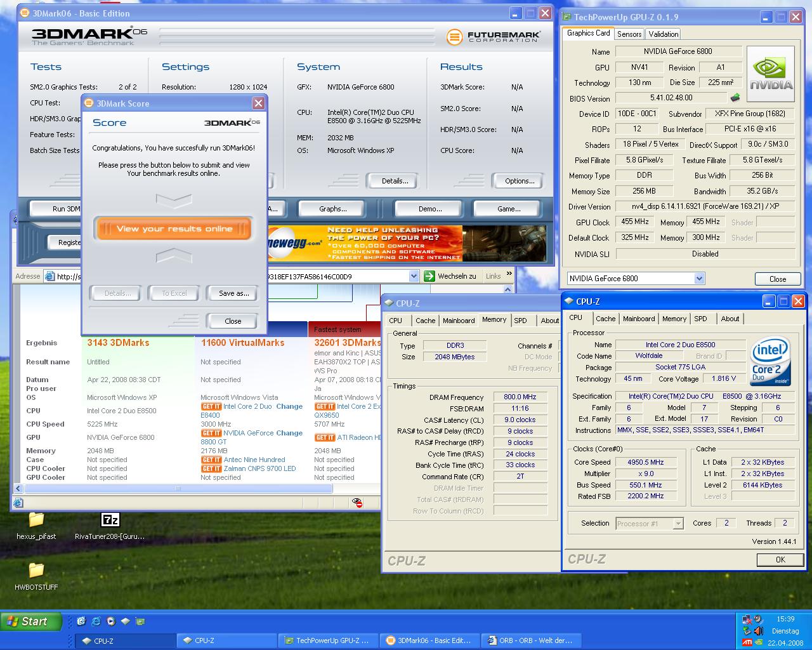
Task: Click the CPU-Z quick launch icon
Action: 126,621
